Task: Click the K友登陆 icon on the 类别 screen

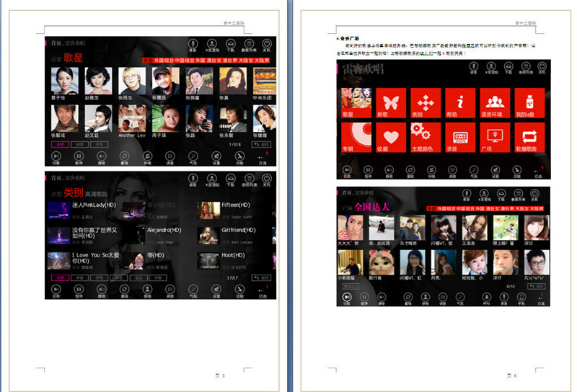Action: pos(211,180)
